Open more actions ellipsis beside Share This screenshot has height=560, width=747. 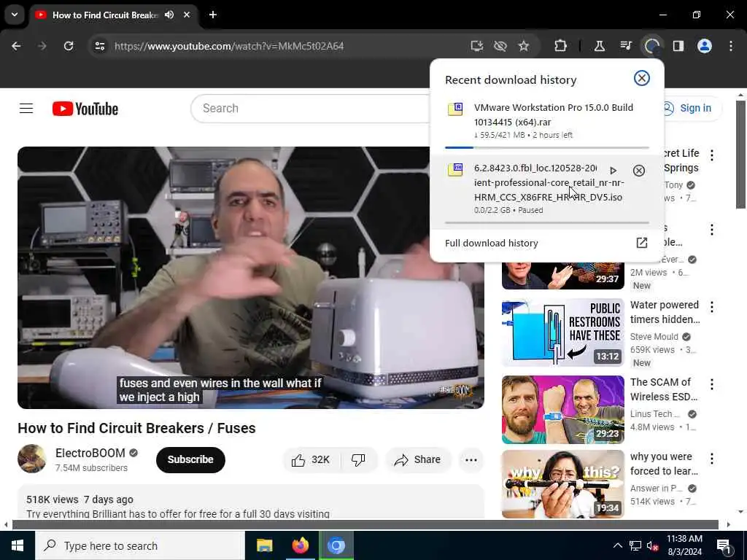[471, 459]
